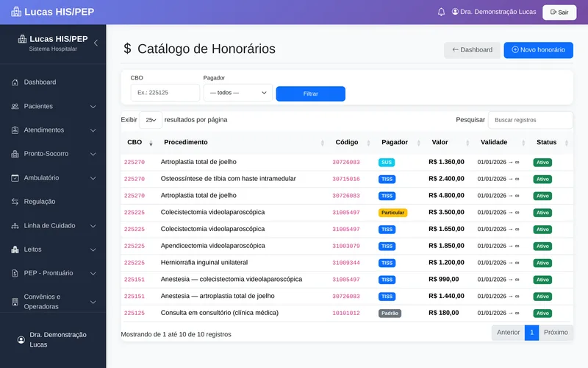The width and height of the screenshot is (588, 368).
Task: Click the Novo honorário button
Action: [x=538, y=50]
